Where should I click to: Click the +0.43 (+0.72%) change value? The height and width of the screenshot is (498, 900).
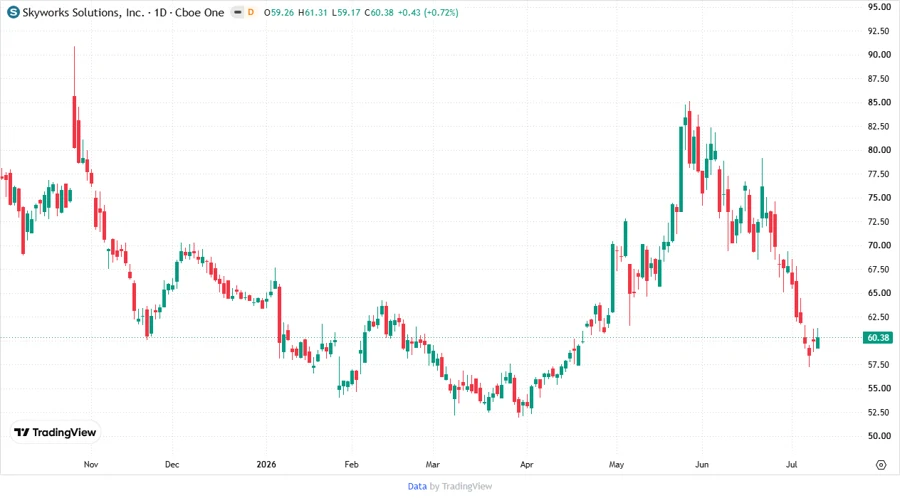pos(428,12)
